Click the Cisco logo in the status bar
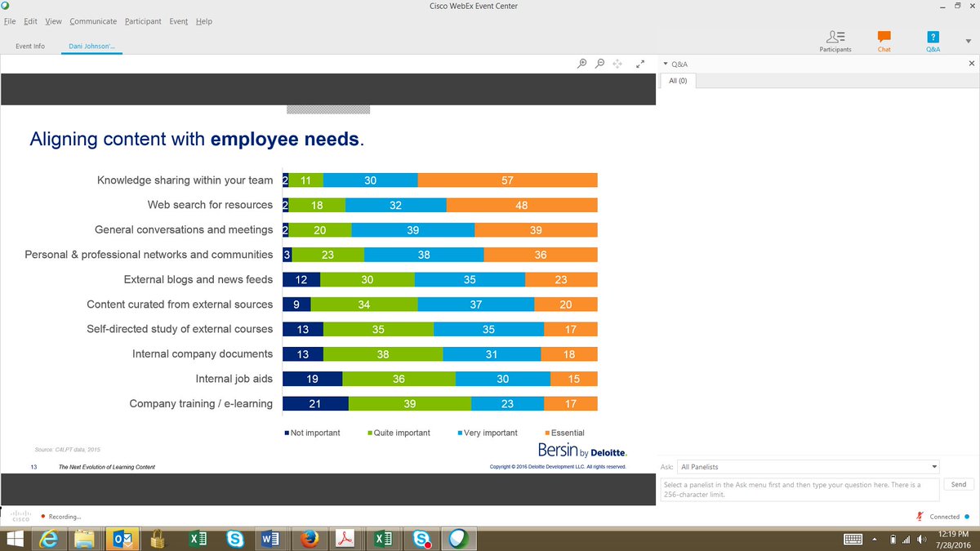Image resolution: width=980 pixels, height=551 pixels. pos(20,516)
